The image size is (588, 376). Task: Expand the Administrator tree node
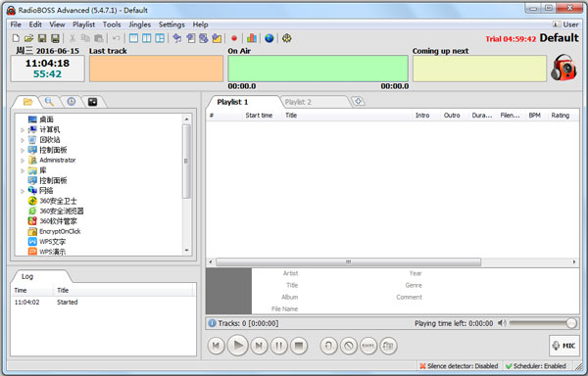point(23,161)
